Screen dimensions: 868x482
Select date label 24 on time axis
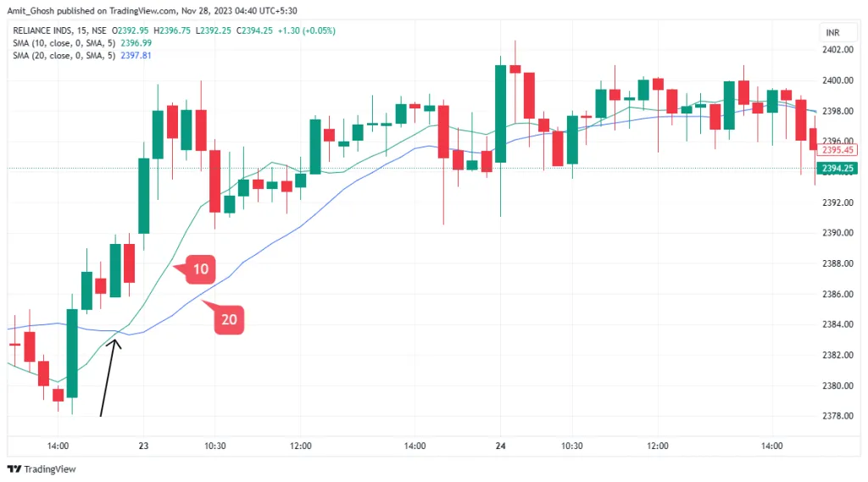[x=500, y=446]
